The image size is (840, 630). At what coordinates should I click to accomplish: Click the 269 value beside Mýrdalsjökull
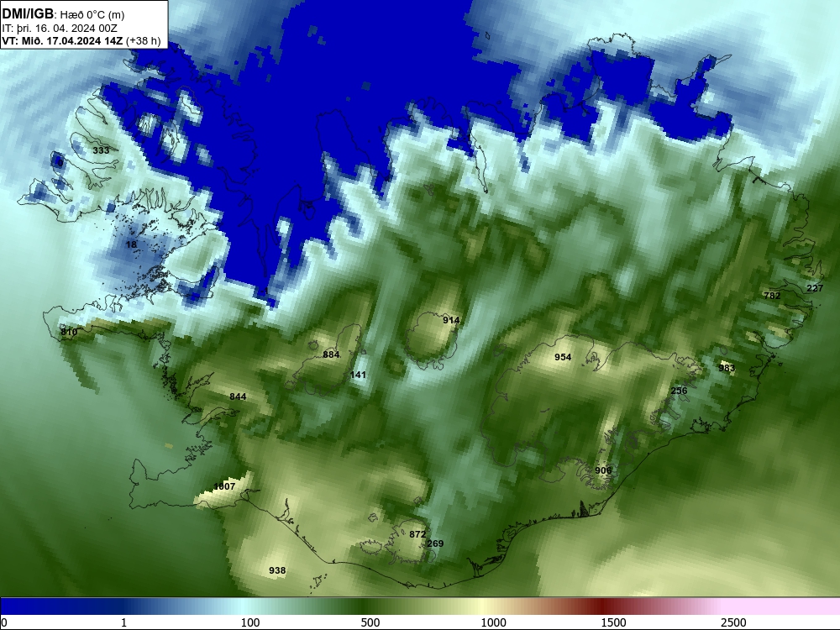(435, 543)
